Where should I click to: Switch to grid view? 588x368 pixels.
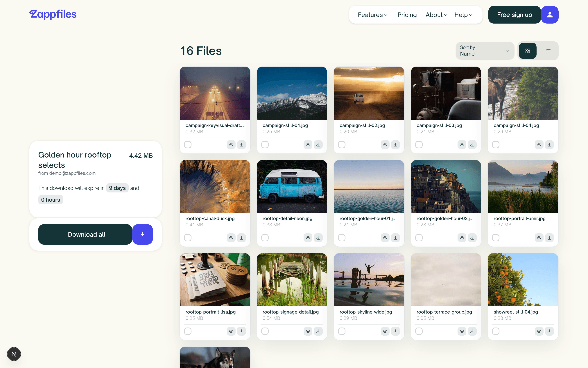tap(528, 51)
